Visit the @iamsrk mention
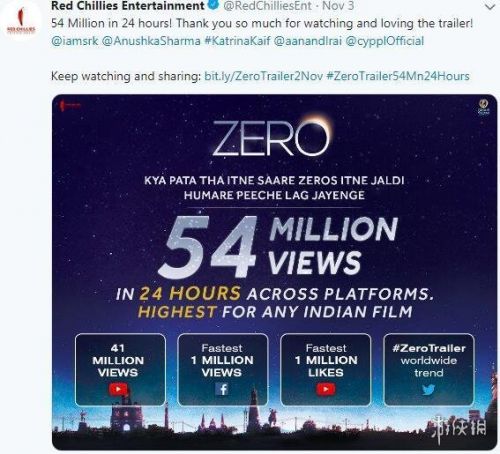500x454 pixels. point(75,41)
